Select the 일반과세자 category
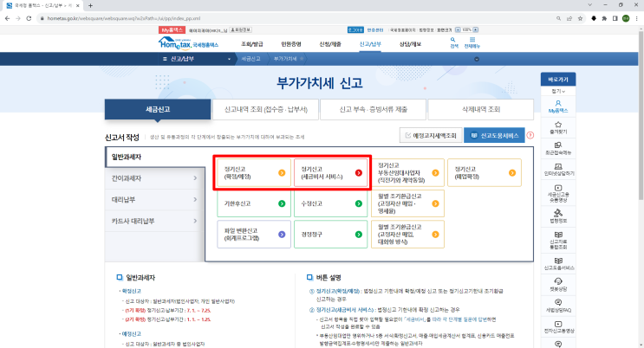 pyautogui.click(x=155, y=157)
